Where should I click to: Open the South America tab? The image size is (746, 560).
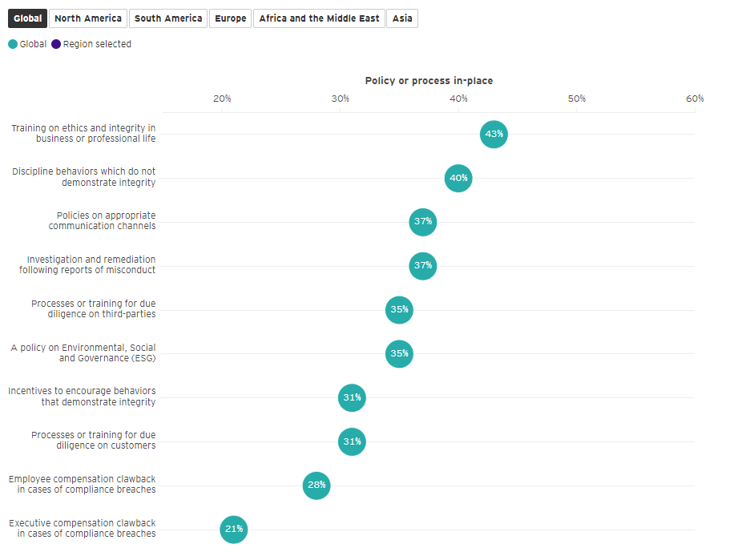coord(168,18)
